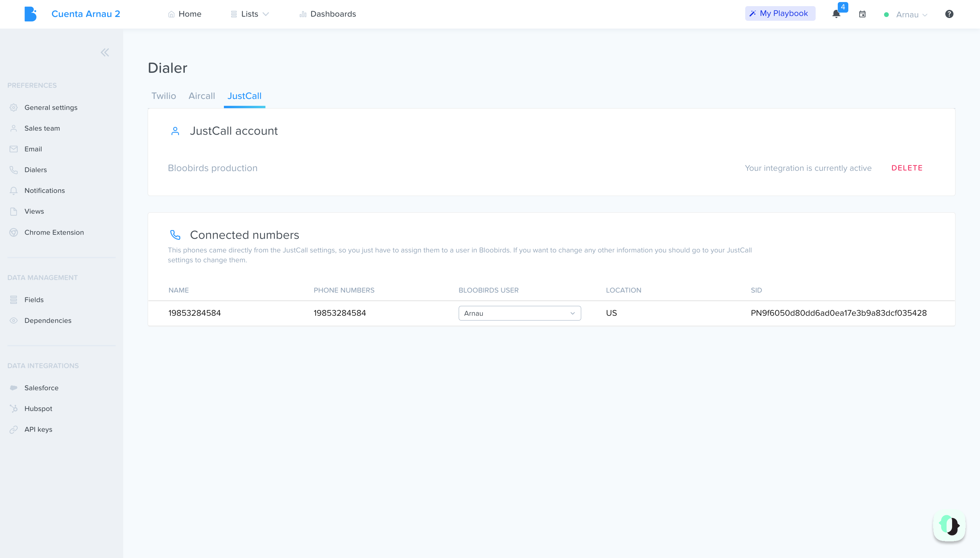
Task: Open the help question mark icon
Action: point(949,14)
